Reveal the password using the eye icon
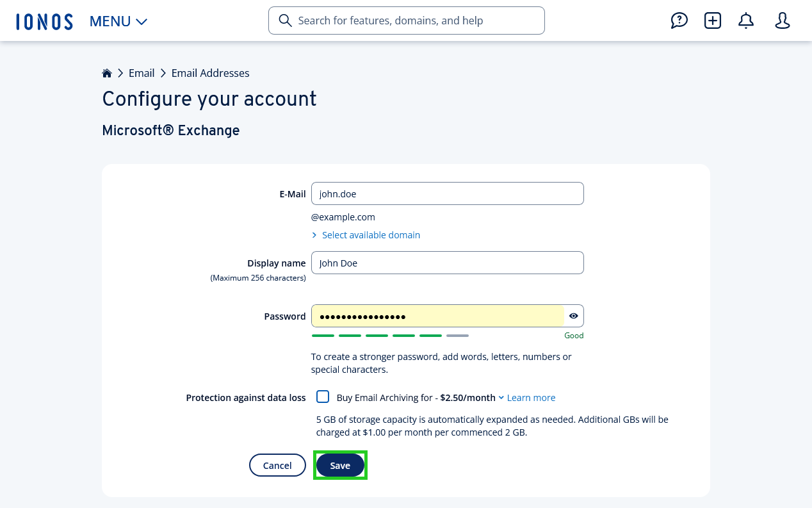812x508 pixels. tap(573, 315)
